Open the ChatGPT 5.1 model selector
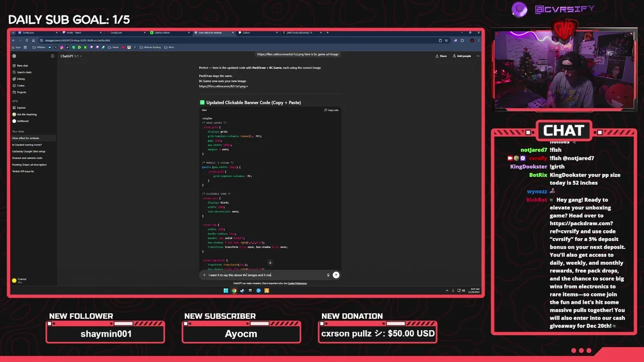644x362 pixels. point(71,56)
